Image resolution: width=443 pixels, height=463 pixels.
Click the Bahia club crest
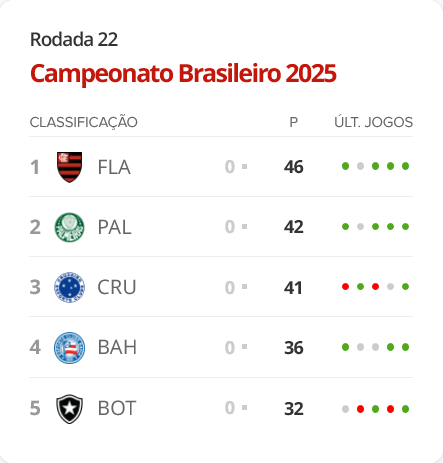(x=69, y=348)
